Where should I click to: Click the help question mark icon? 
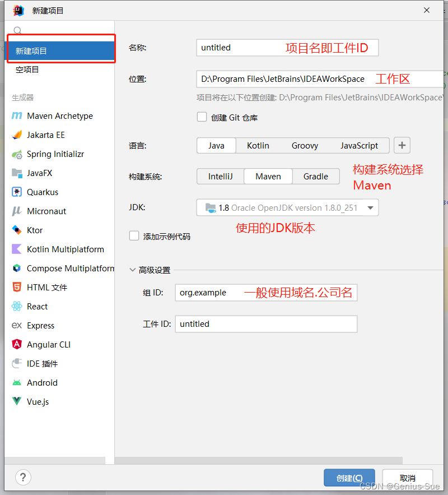[x=22, y=477]
